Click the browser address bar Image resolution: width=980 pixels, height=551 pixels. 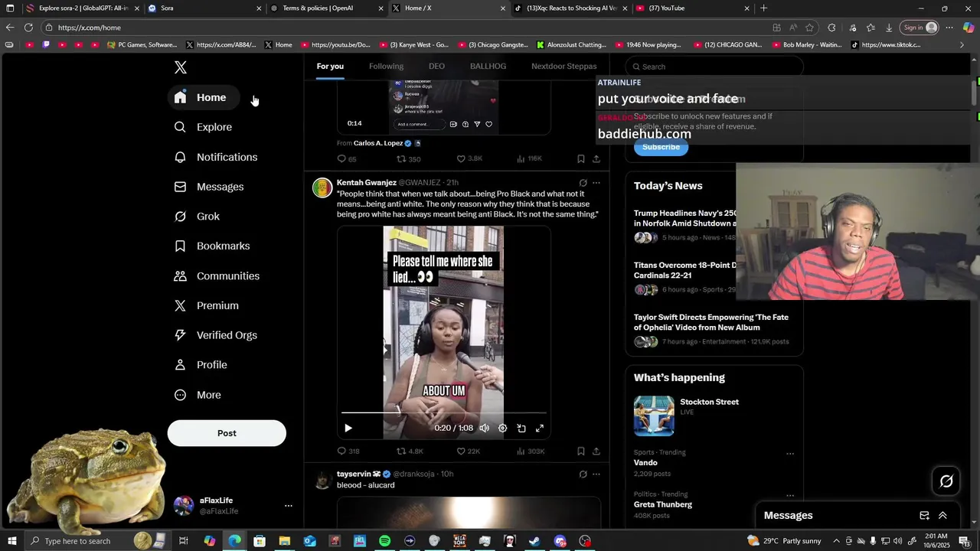click(x=406, y=28)
